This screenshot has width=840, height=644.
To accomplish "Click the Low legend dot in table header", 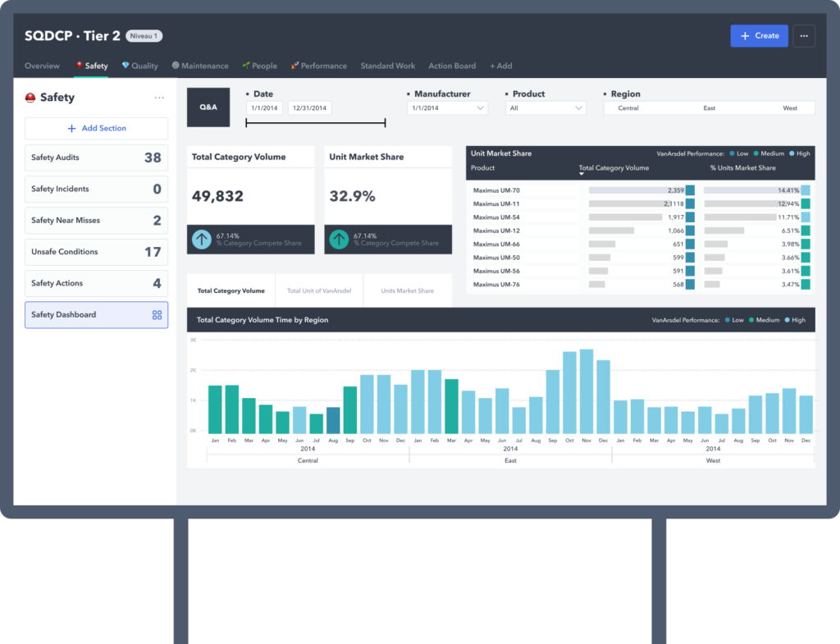I will 733,153.
